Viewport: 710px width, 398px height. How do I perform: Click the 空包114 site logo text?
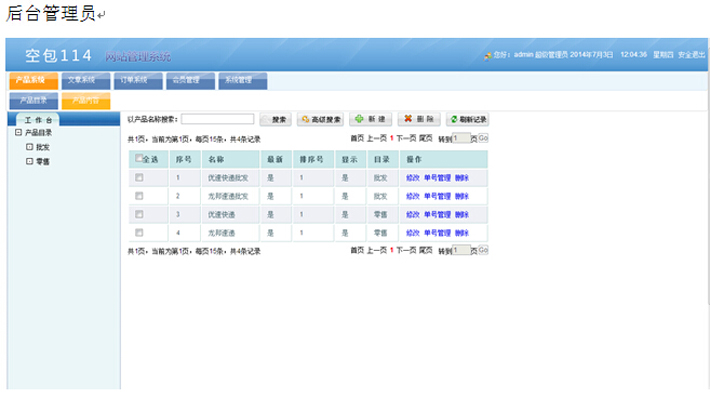pos(58,56)
